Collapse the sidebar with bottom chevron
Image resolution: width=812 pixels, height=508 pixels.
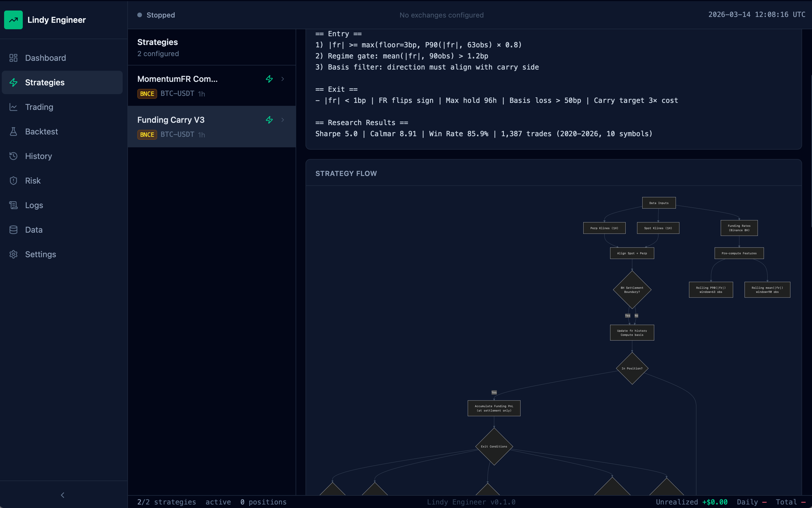pyautogui.click(x=63, y=495)
